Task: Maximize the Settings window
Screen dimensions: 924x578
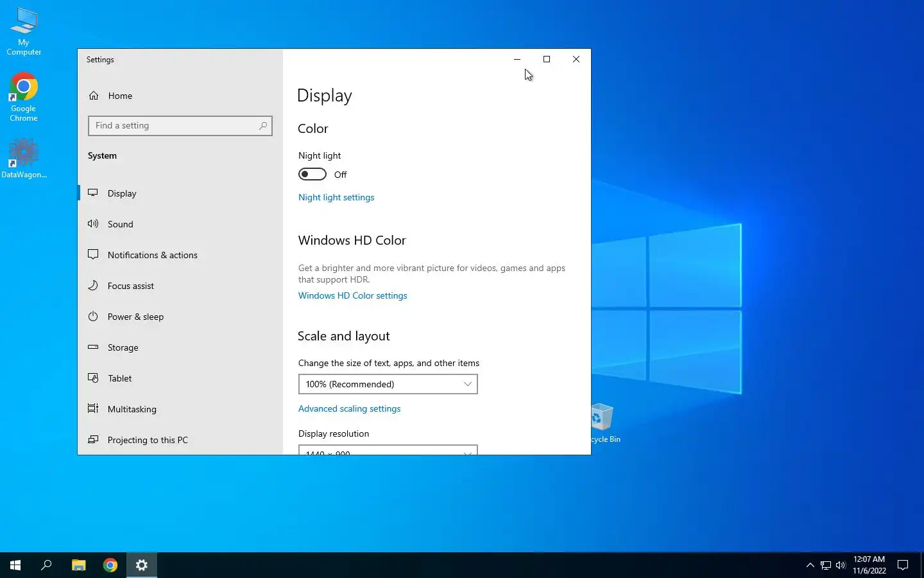Action: coord(547,59)
